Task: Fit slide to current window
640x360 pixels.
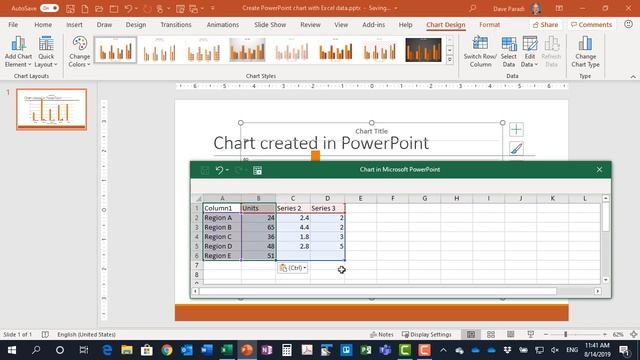Action: click(633, 334)
